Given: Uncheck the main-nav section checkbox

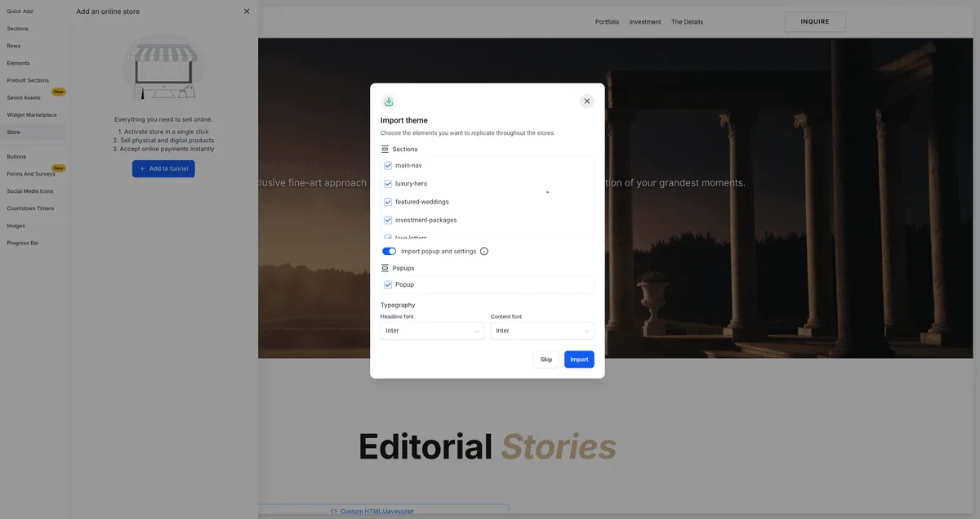Looking at the screenshot, I should tap(388, 165).
